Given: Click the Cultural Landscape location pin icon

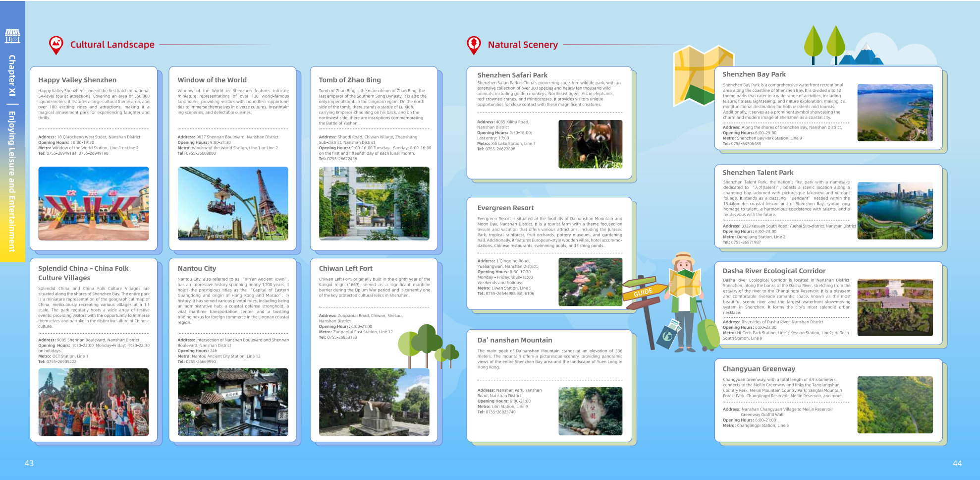Looking at the screenshot, I should (56, 45).
